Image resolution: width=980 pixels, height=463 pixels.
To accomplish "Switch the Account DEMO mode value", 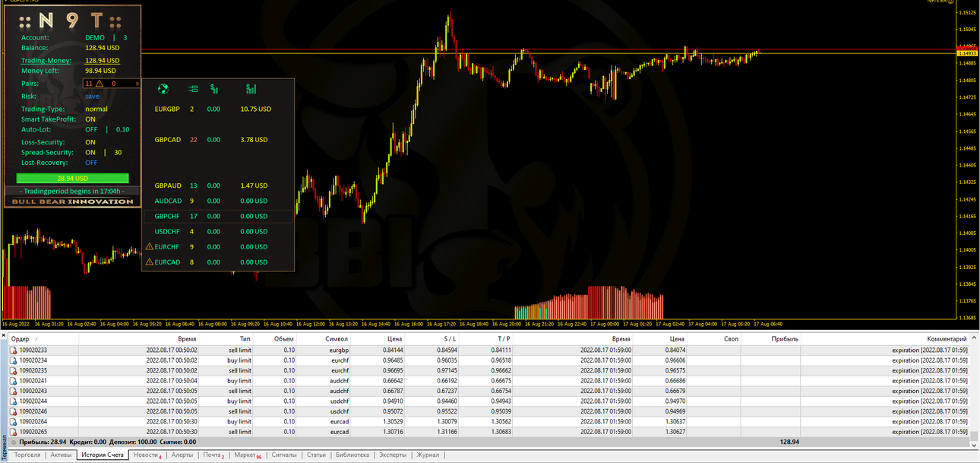I will point(95,37).
